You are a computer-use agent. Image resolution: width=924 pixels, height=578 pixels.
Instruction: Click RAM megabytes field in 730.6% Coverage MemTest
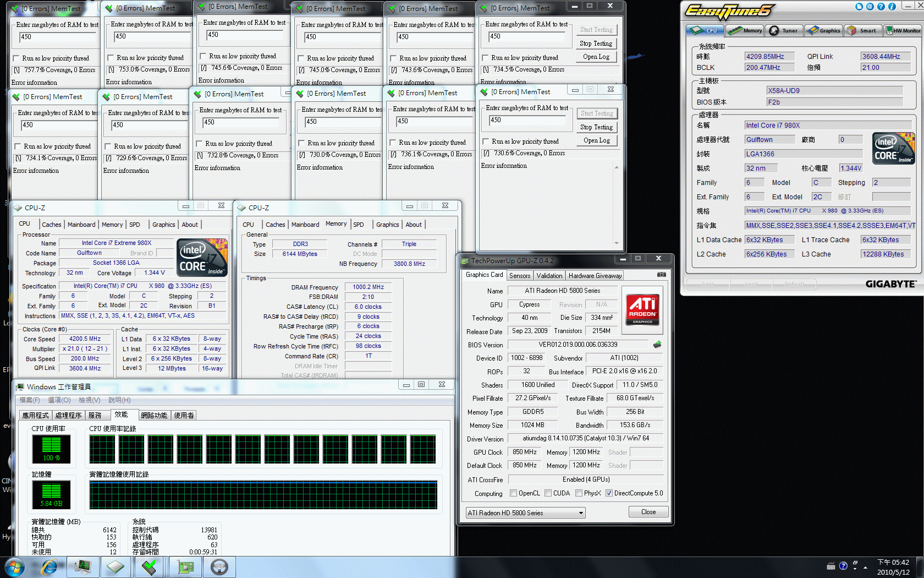[527, 120]
